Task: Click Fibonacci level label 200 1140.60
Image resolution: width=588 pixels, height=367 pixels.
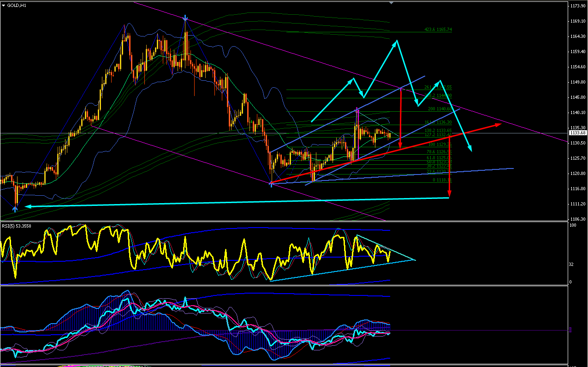Action: pyautogui.click(x=440, y=109)
